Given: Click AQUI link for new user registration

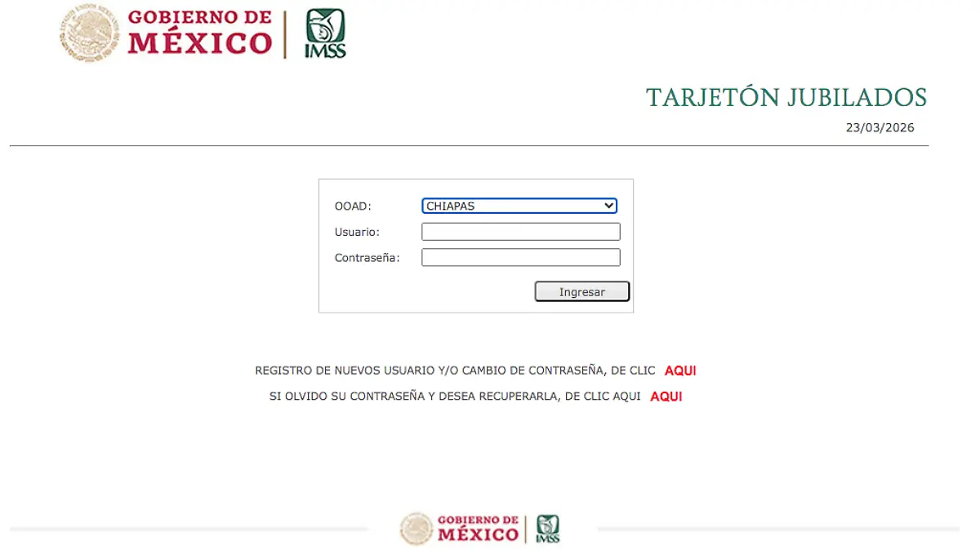Looking at the screenshot, I should [680, 370].
